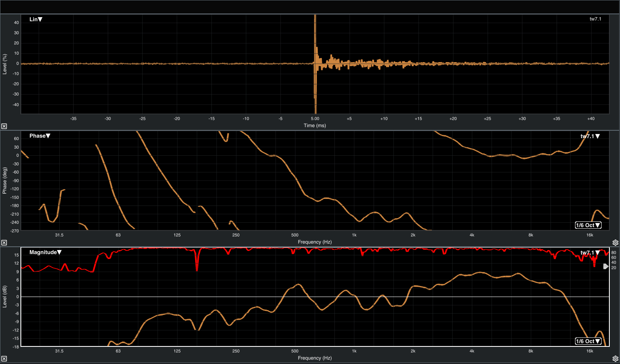Viewport: 620px width, 364px height.
Task: Close the Phase plot pane
Action: pyautogui.click(x=4, y=243)
